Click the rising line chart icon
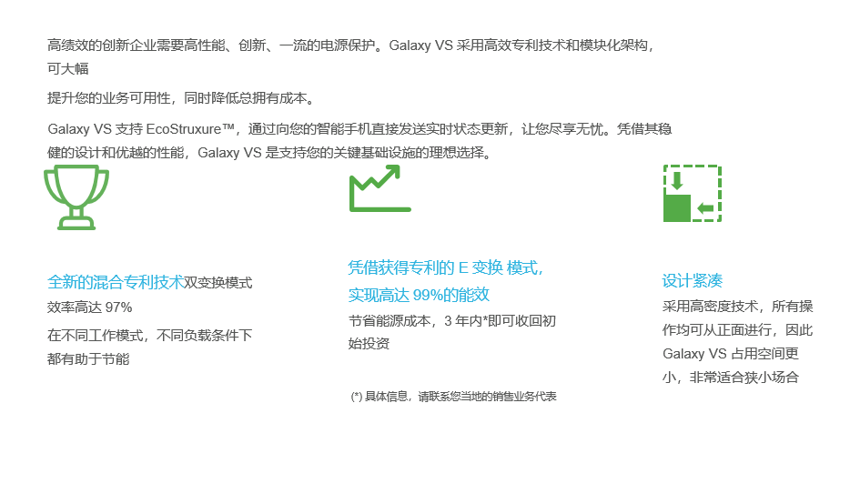This screenshot has width=850, height=504. [x=380, y=188]
